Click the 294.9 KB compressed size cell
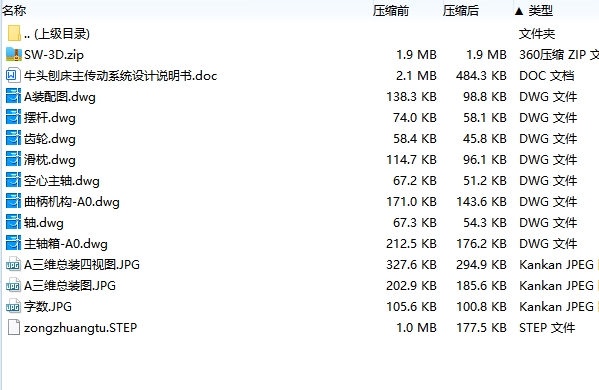This screenshot has width=599, height=390. 481,265
